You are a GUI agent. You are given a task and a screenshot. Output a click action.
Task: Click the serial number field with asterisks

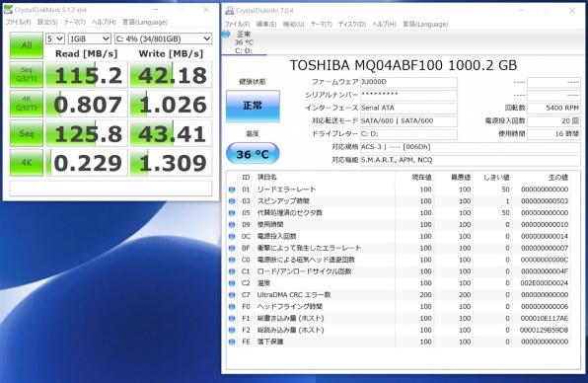coord(408,96)
